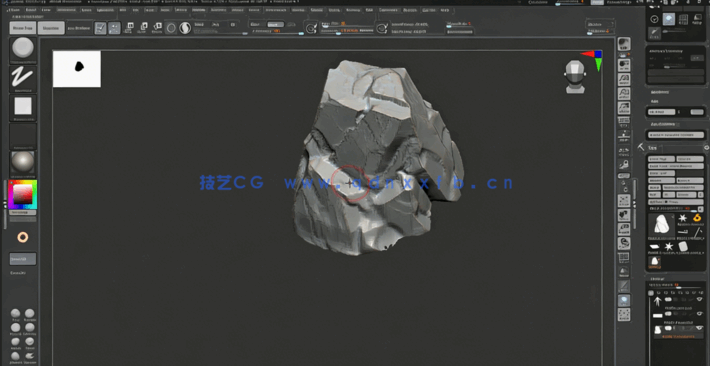Click the highlighted Solo icon on right shelf
The width and height of the screenshot is (710, 366).
624,300
